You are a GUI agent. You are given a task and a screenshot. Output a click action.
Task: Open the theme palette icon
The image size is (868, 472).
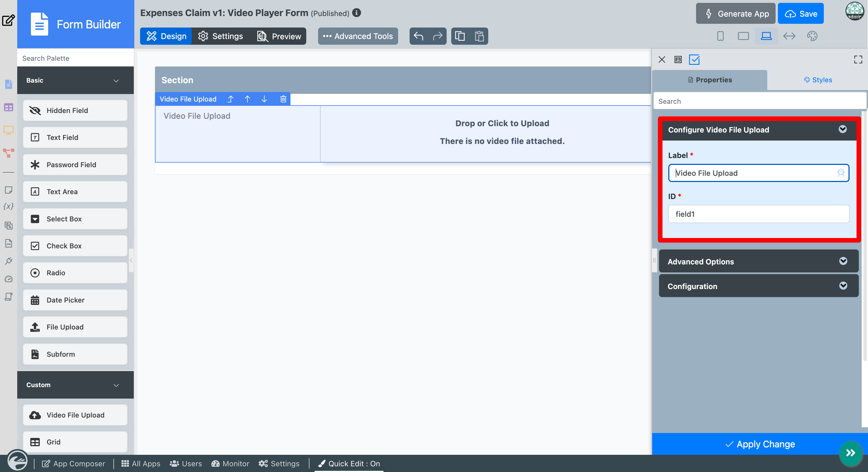[x=812, y=36]
